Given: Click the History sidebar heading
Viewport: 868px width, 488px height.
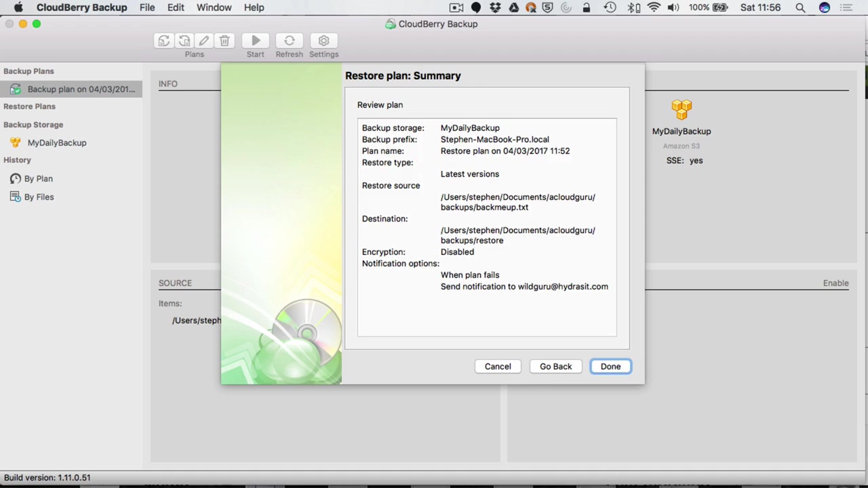Looking at the screenshot, I should [17, 160].
